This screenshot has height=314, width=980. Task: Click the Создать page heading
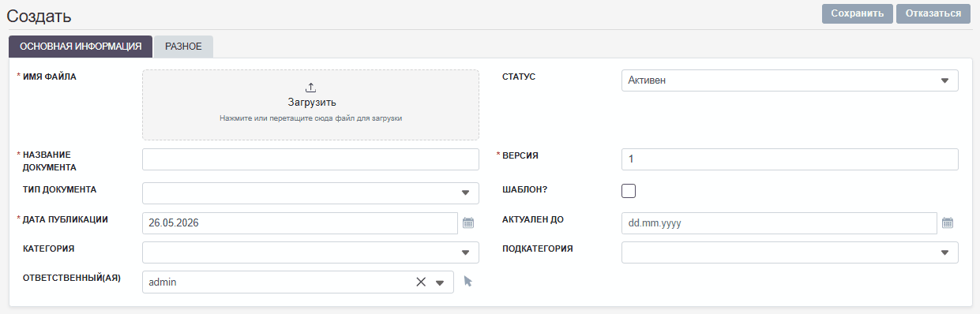point(39,16)
